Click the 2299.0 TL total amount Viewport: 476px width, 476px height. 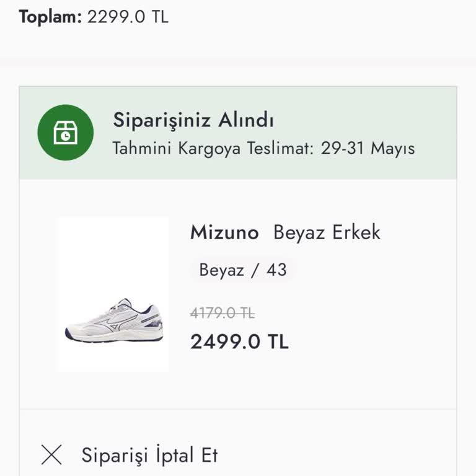(x=128, y=17)
